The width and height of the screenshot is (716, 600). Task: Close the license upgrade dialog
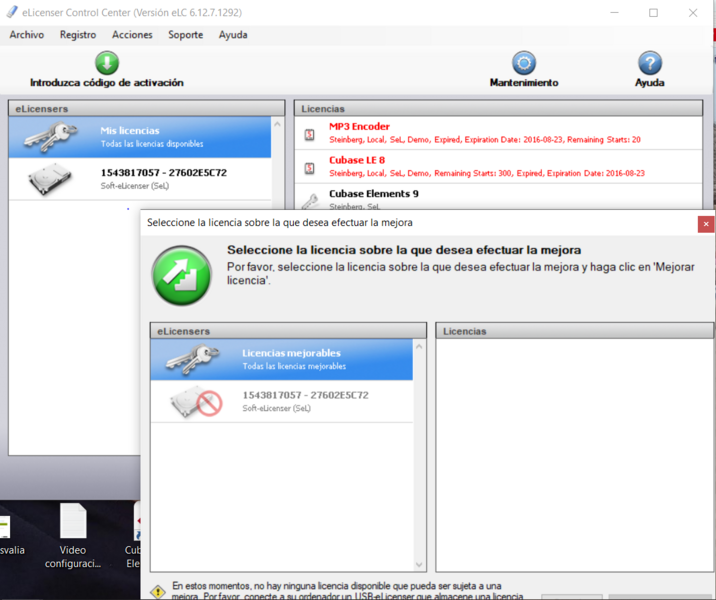pyautogui.click(x=706, y=224)
